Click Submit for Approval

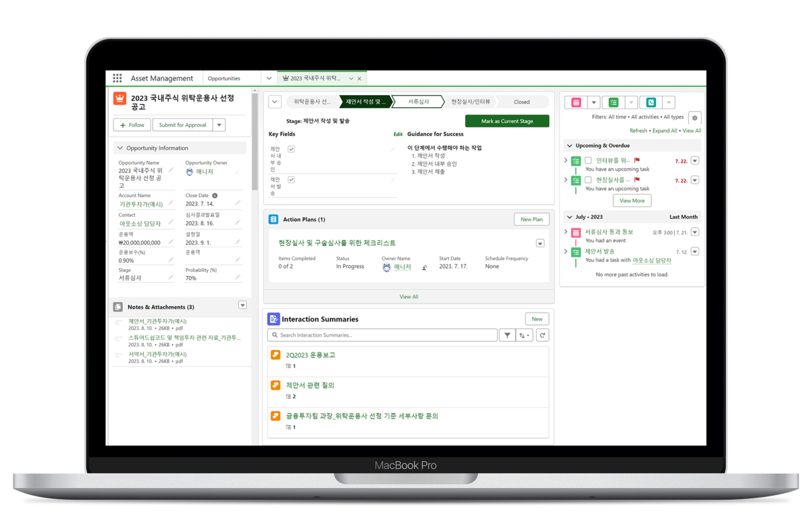183,125
